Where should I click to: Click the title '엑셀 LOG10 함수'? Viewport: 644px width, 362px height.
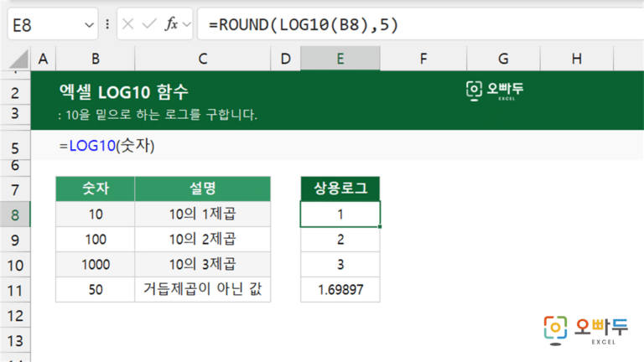click(x=123, y=91)
